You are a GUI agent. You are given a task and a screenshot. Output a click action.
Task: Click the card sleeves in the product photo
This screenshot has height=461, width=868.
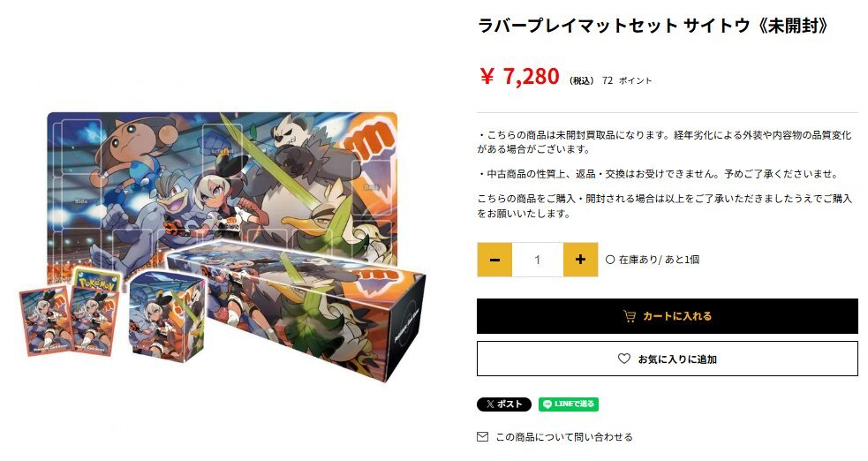tap(70, 318)
